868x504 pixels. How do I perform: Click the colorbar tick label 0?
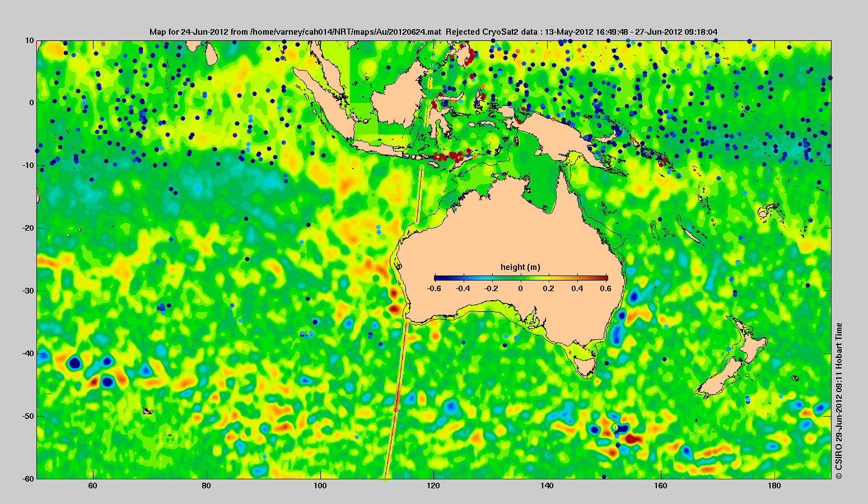point(520,288)
